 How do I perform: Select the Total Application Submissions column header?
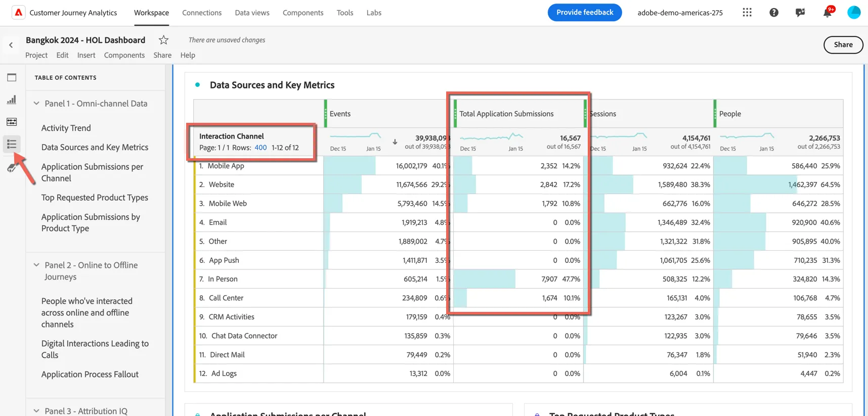point(506,114)
